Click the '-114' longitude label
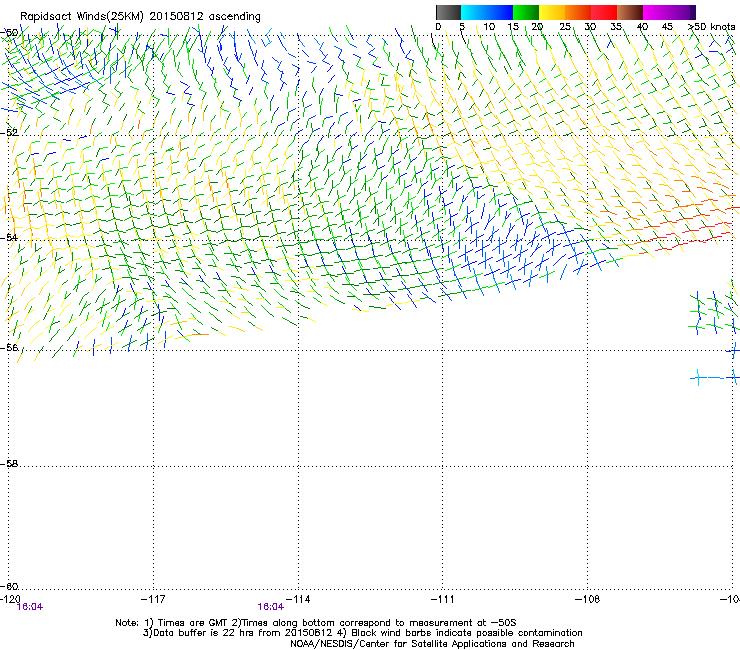This screenshot has height=650, width=740. tap(298, 599)
